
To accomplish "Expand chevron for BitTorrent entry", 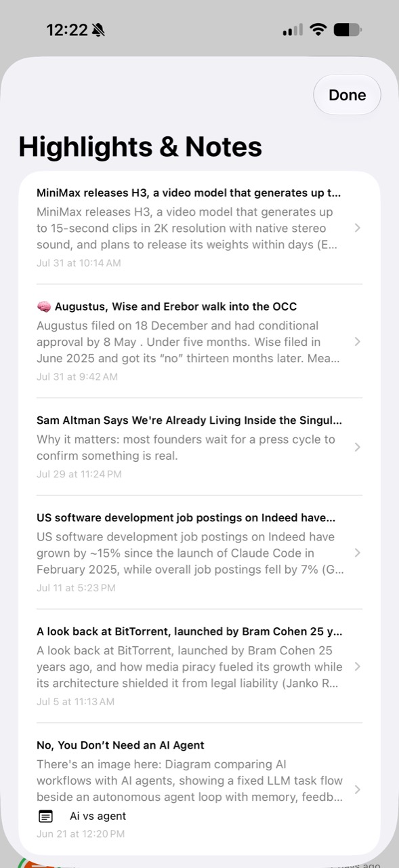I will [357, 667].
